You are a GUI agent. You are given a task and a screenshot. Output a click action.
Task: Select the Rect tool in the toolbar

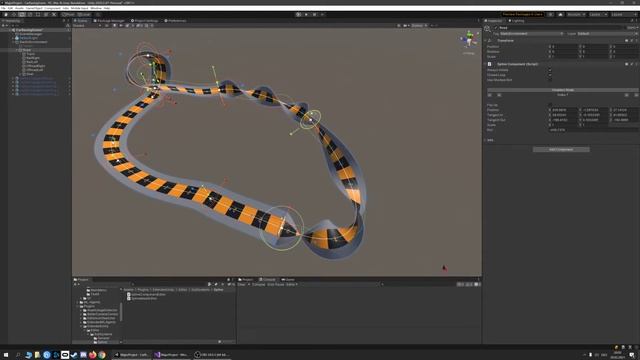point(38,14)
